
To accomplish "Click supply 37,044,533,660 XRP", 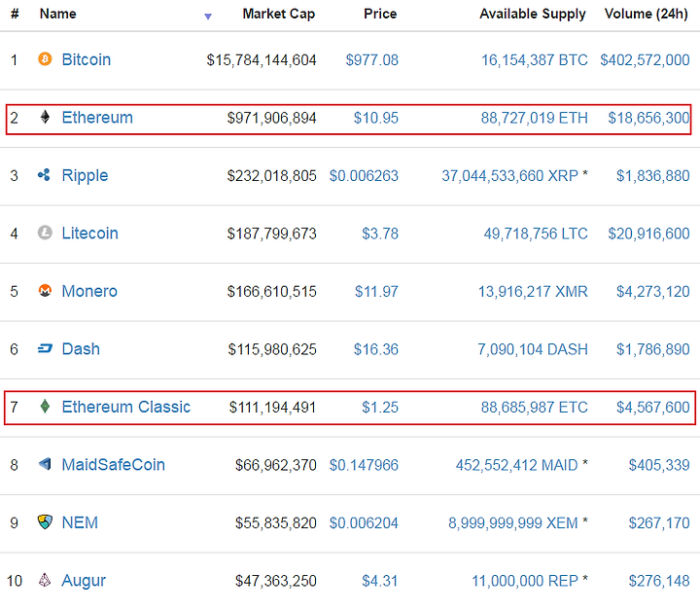I will pos(509,176).
